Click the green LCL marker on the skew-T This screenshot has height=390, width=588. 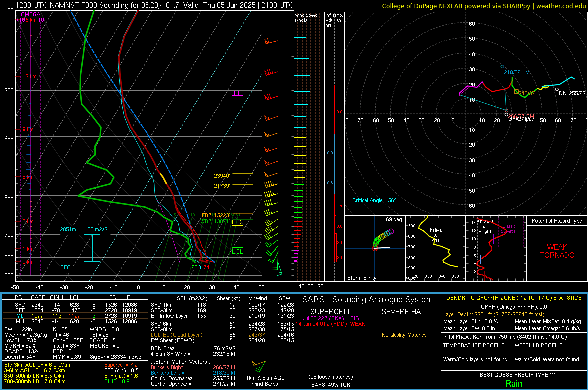click(x=237, y=251)
